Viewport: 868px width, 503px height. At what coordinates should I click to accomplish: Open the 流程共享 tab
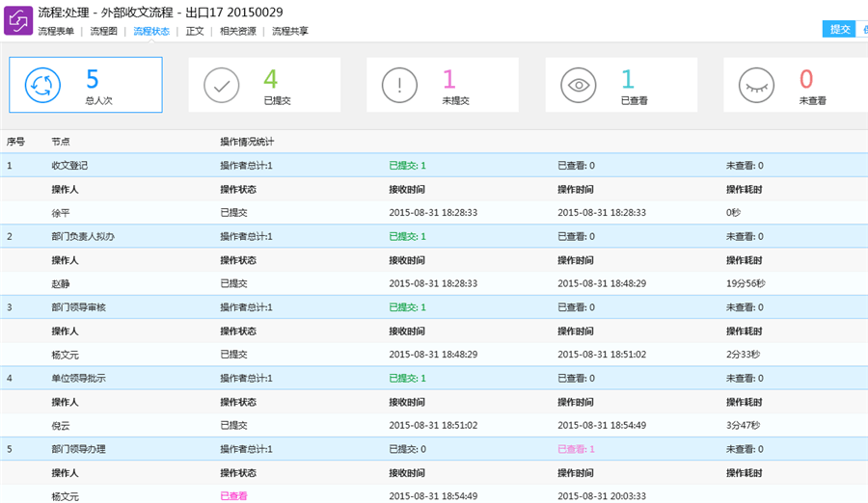[290, 32]
